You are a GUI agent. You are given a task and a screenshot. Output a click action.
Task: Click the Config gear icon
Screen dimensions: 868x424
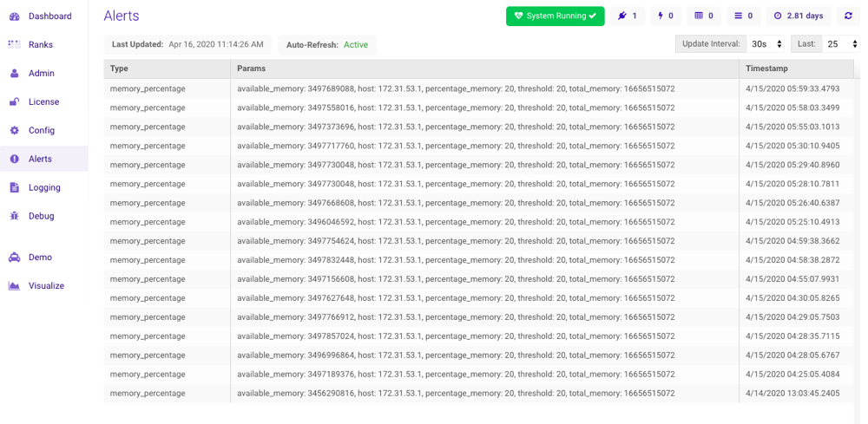point(15,131)
